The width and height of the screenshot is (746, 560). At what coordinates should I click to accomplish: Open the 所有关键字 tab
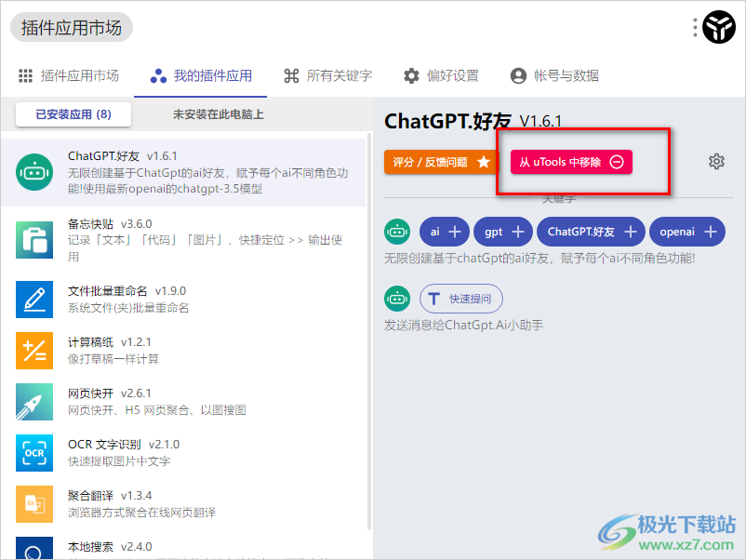[x=327, y=75]
